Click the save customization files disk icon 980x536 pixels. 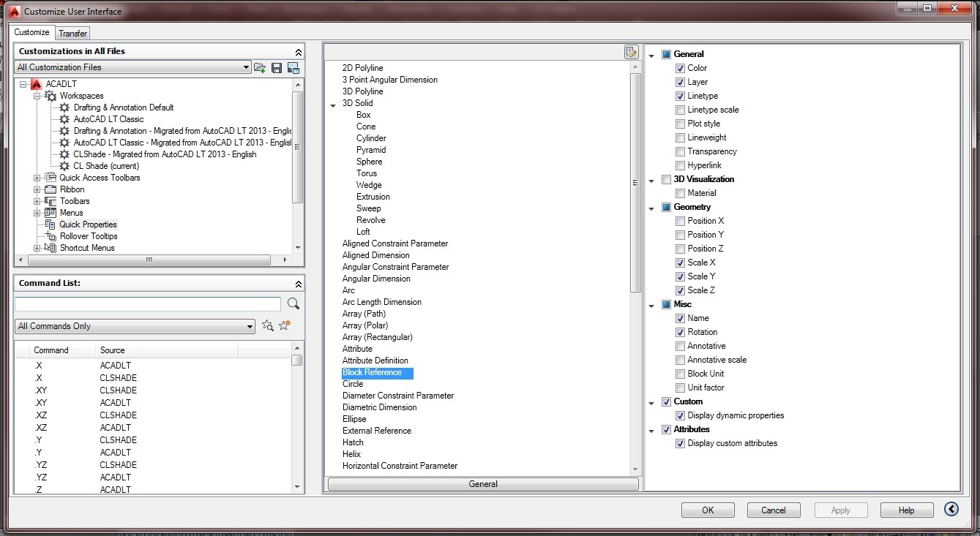[277, 67]
